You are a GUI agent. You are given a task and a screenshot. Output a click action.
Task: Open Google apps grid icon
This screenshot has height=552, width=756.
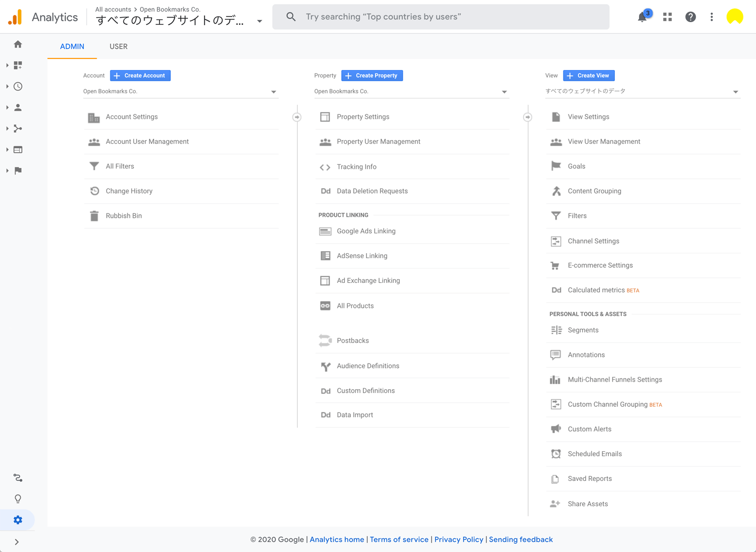pyautogui.click(x=667, y=17)
